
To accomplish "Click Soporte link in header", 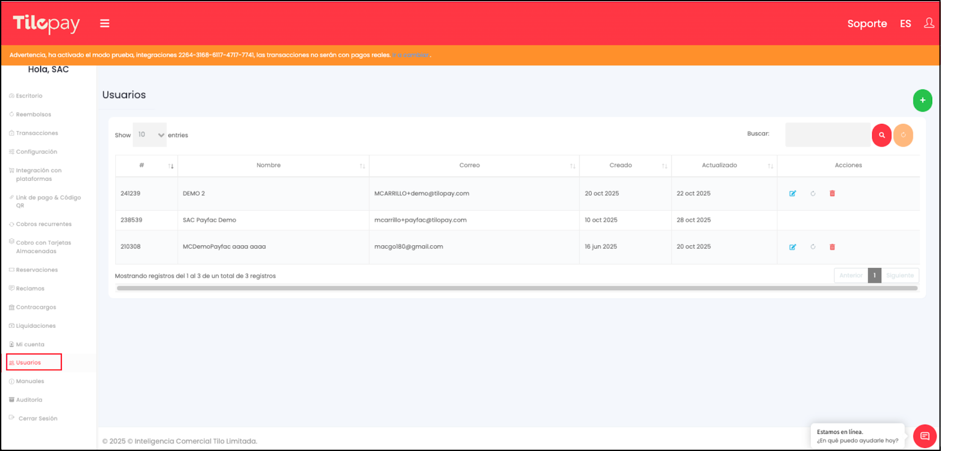I will click(x=867, y=24).
